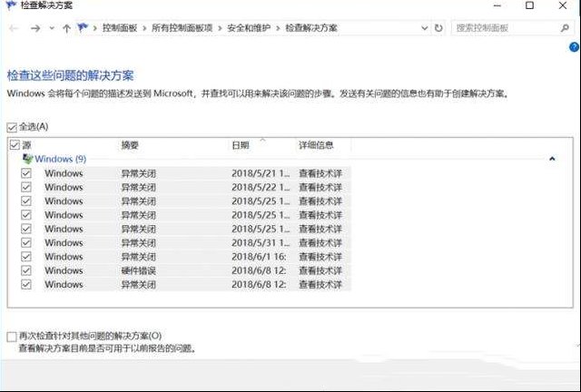Expand the chevron after 所有控制面板项
Screen dimensions: 581x392
(x=220, y=28)
